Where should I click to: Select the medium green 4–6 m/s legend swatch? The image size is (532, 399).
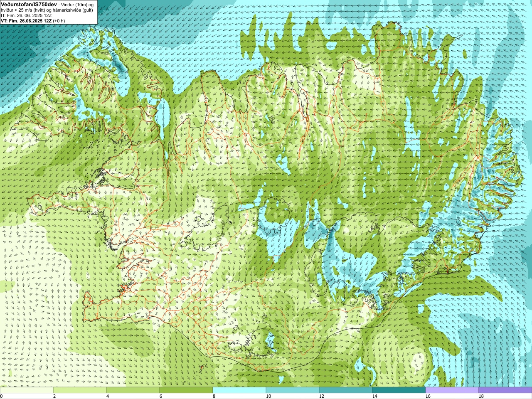(133, 390)
